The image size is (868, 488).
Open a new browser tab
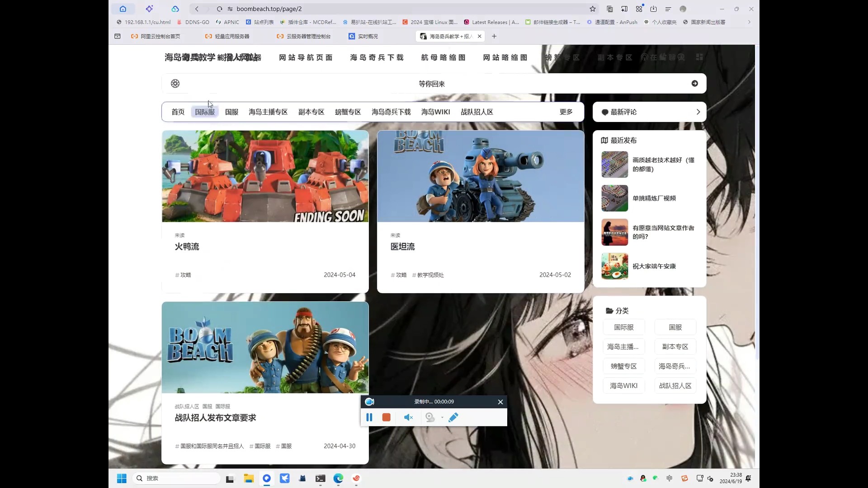tap(494, 36)
